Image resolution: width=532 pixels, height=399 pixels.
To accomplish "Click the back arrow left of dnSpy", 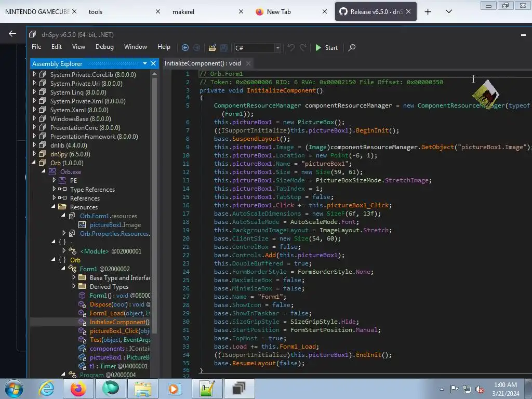I will tap(12, 33).
